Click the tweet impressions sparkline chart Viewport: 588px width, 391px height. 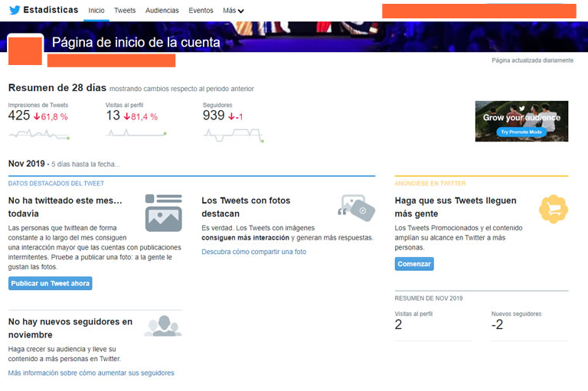click(38, 134)
